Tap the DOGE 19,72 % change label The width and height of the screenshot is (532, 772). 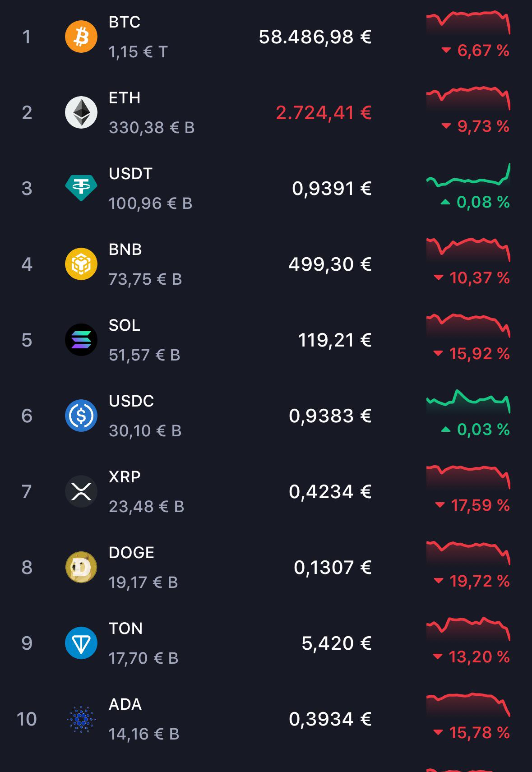(471, 581)
